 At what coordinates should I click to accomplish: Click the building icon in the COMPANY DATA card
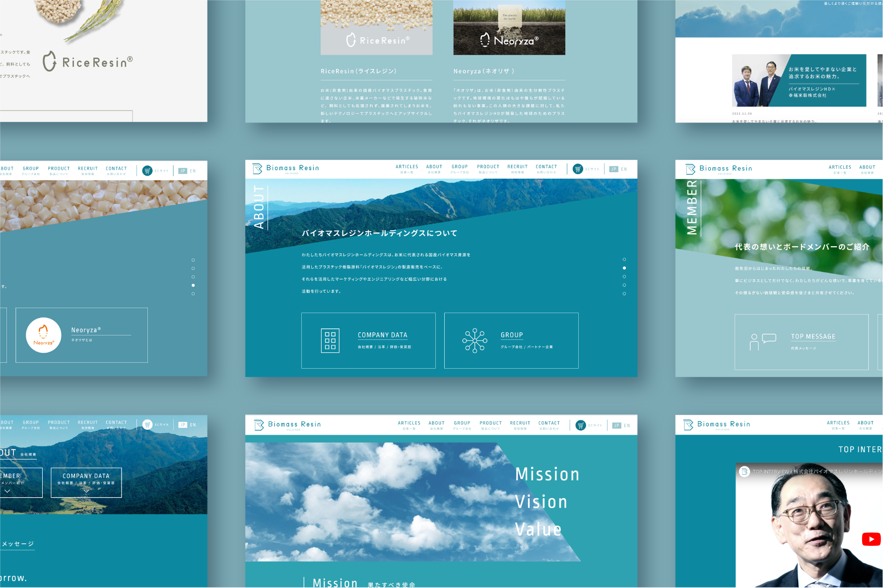point(330,341)
